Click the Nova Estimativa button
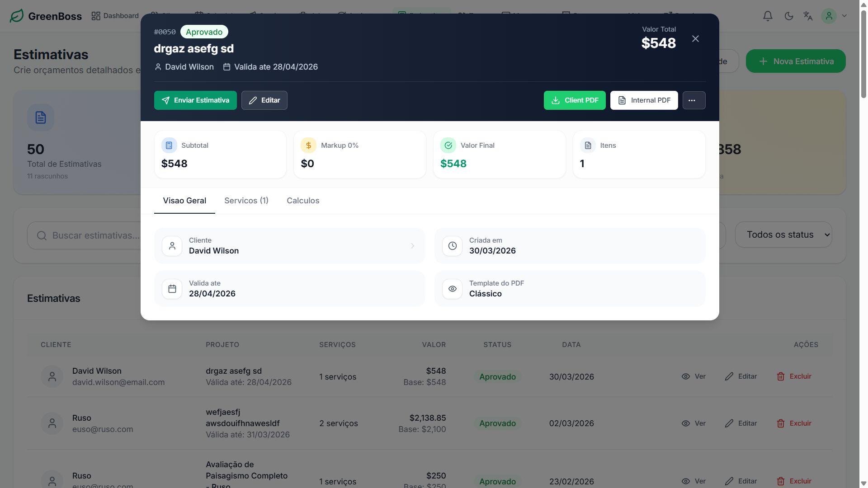Viewport: 868px width, 488px height. (796, 61)
